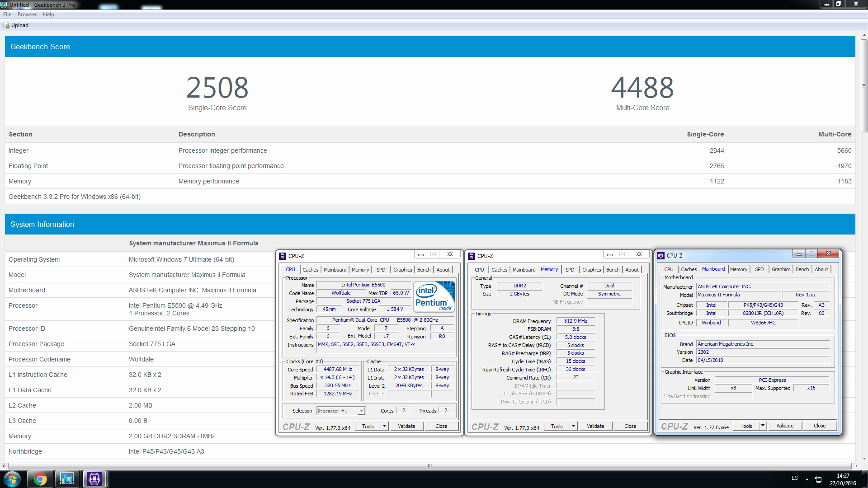Click the CAS# Latency value 5.0 clocks
The height and width of the screenshot is (488, 868).
[x=576, y=338]
